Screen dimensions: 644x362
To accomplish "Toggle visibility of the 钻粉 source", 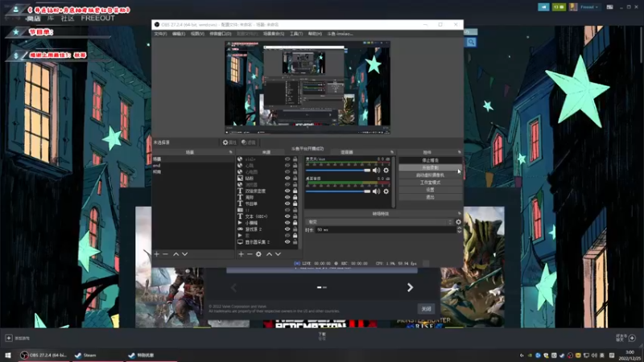I will click(287, 178).
